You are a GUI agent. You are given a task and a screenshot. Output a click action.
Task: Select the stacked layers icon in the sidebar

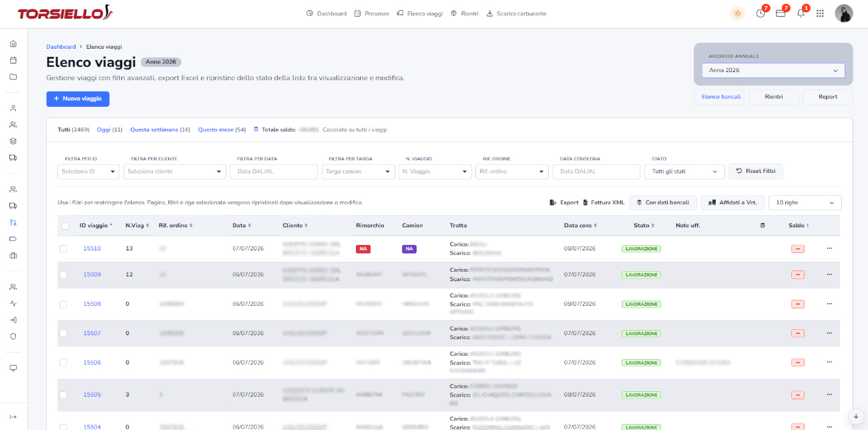[13, 142]
